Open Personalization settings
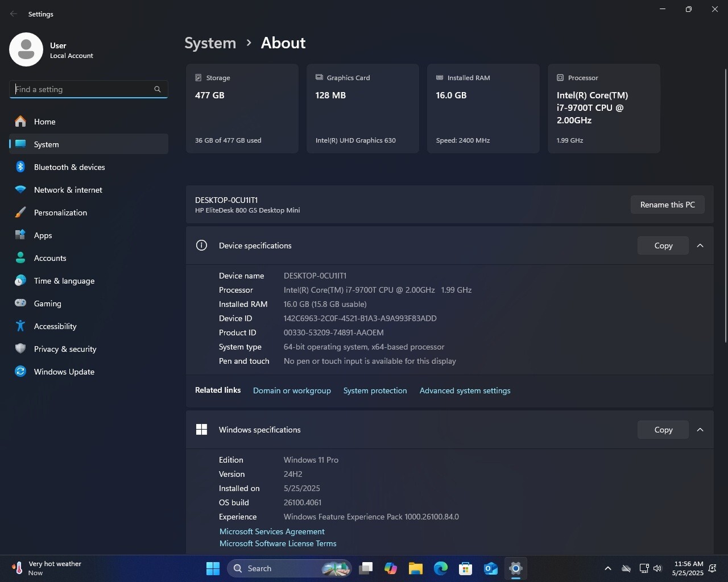The width and height of the screenshot is (728, 582). [89, 213]
